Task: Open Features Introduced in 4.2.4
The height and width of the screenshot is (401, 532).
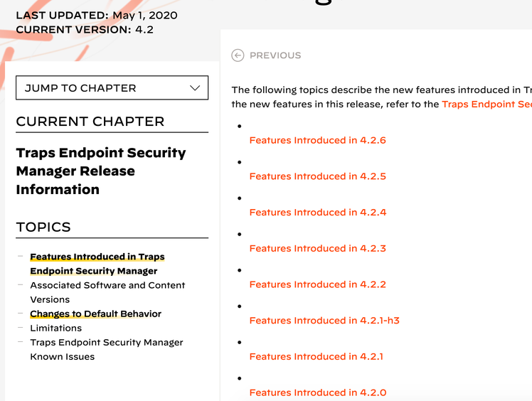Action: pyautogui.click(x=317, y=213)
